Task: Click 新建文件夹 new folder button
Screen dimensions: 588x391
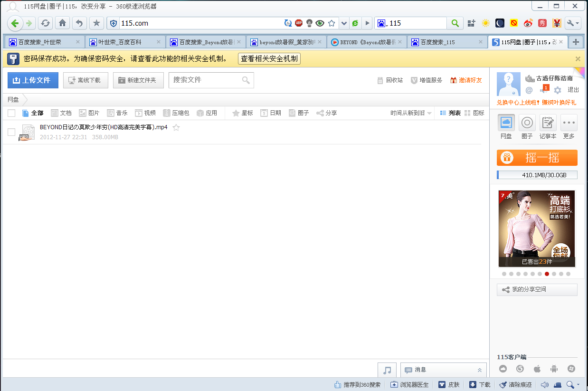Action: point(138,80)
